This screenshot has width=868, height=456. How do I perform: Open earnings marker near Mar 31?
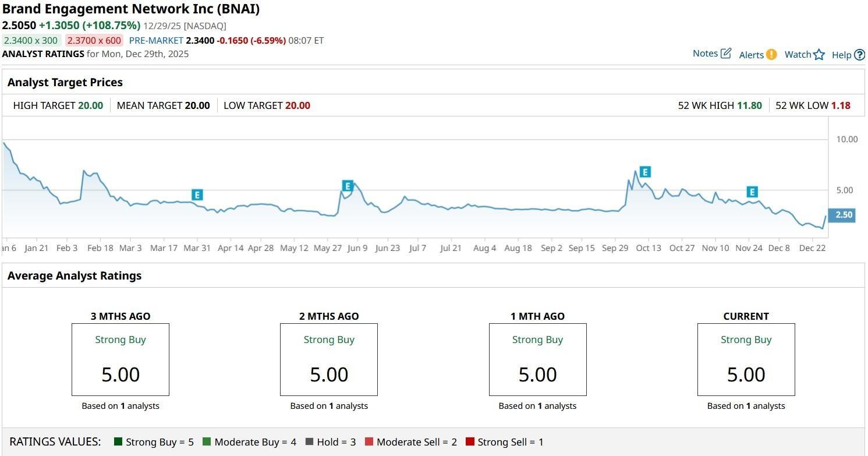click(197, 195)
